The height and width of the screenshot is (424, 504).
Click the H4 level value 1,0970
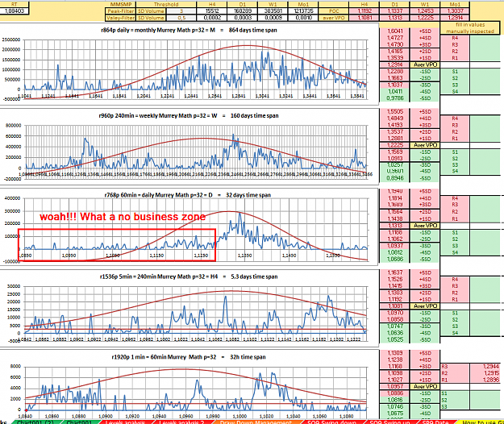click(x=394, y=313)
